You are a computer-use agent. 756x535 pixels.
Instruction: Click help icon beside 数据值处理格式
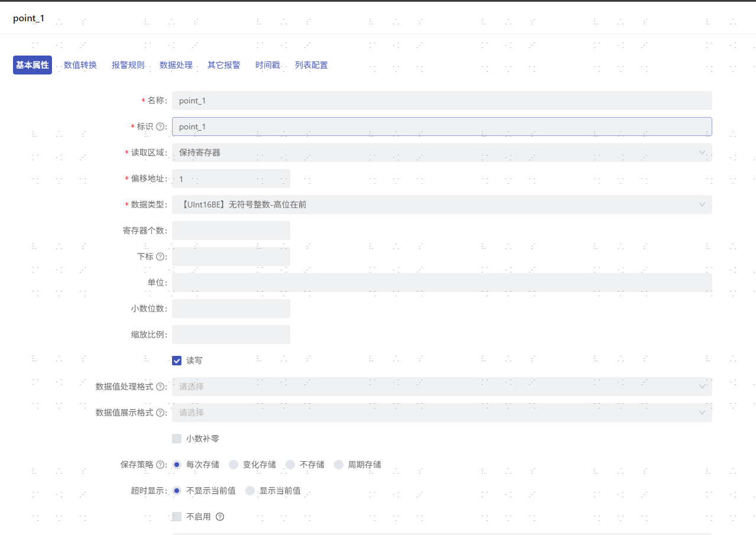coord(160,387)
